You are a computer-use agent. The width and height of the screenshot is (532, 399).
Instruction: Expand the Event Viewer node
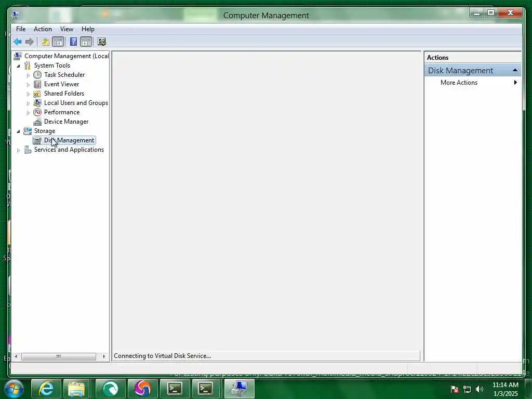[28, 85]
